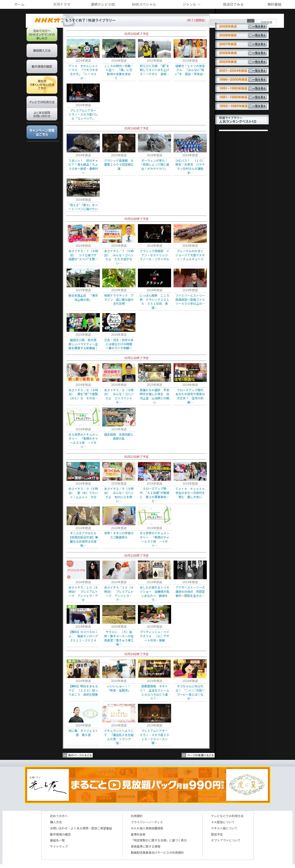
Task: Click '一覧を見る' for 2007年放送
Action: click(x=258, y=44)
